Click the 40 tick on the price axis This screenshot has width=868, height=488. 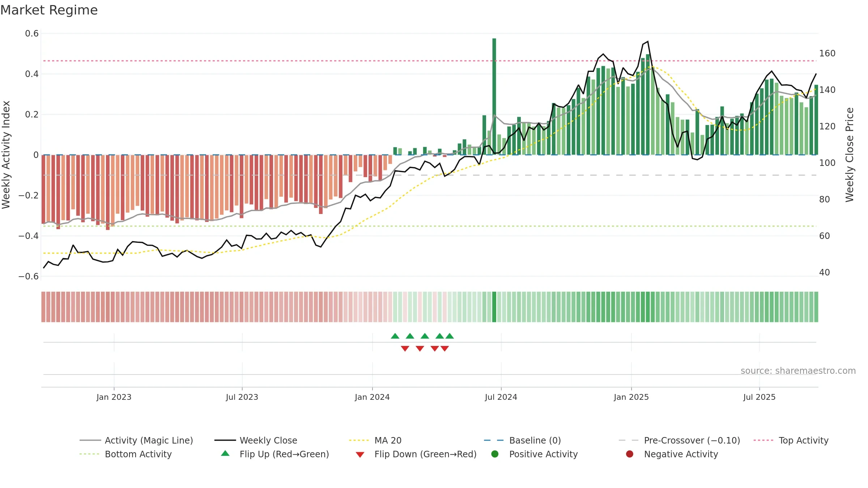(824, 273)
